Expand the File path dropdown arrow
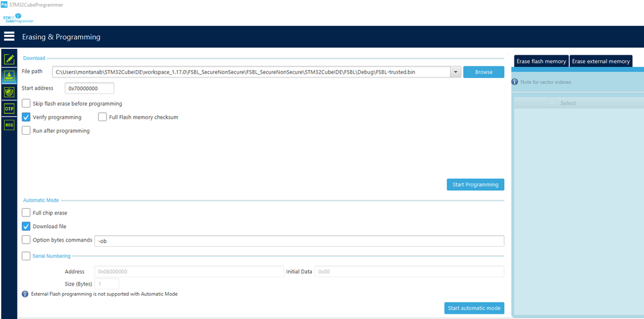 [456, 72]
